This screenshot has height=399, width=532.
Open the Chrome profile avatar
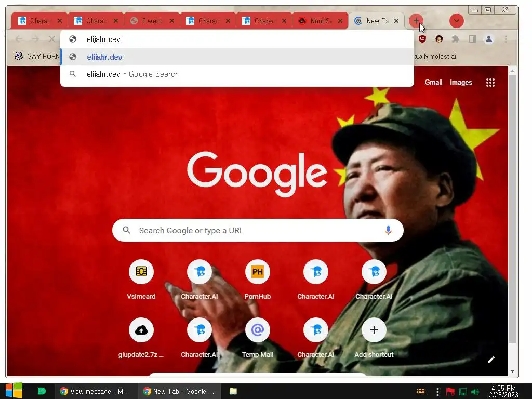pos(488,39)
